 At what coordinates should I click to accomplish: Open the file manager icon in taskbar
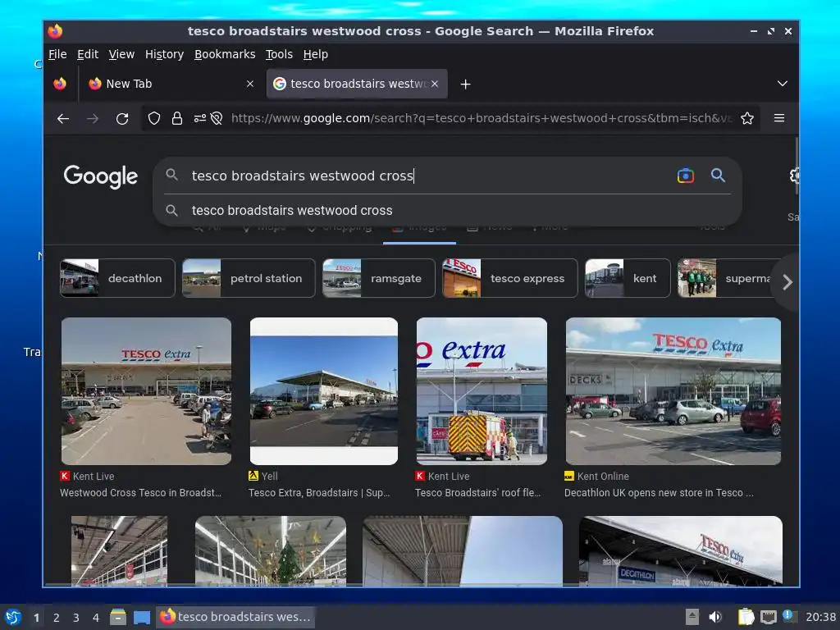tap(118, 617)
